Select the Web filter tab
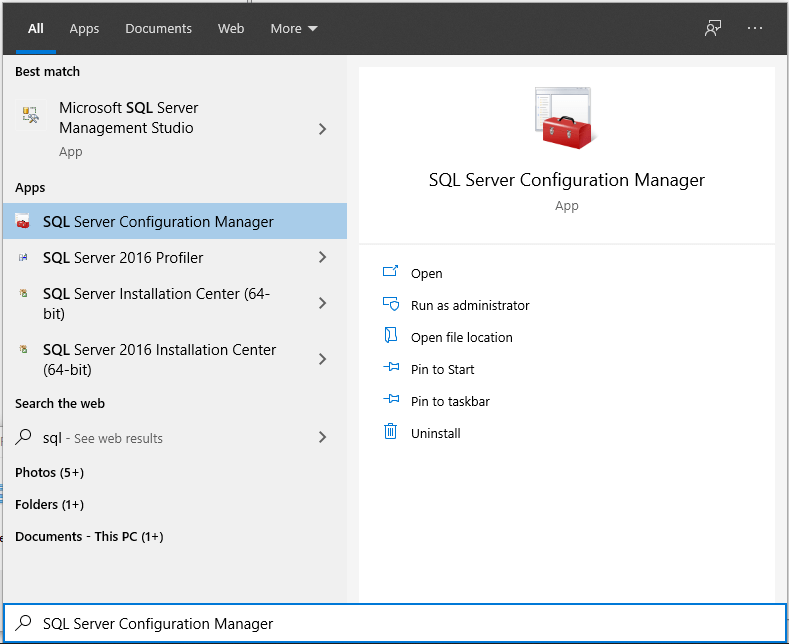Image resolution: width=789 pixels, height=644 pixels. tap(231, 28)
